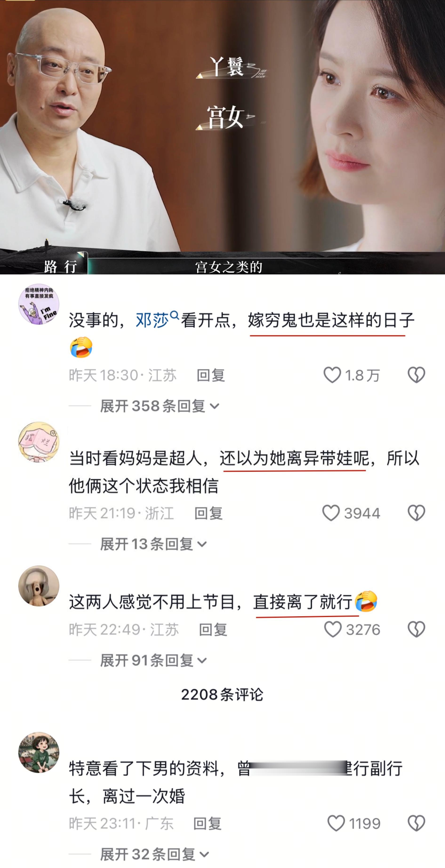Like the comment with 1199 likes

click(336, 823)
